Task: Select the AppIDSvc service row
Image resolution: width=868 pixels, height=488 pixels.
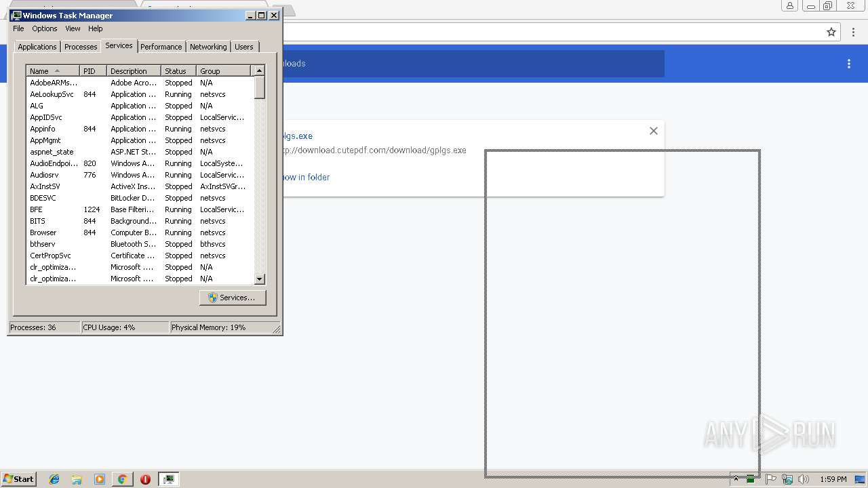Action: pos(140,117)
